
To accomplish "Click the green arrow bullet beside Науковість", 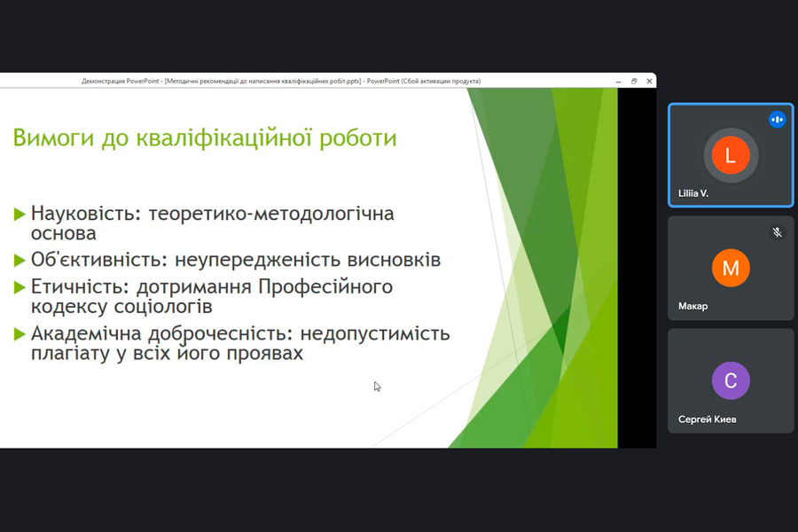I will tap(20, 215).
